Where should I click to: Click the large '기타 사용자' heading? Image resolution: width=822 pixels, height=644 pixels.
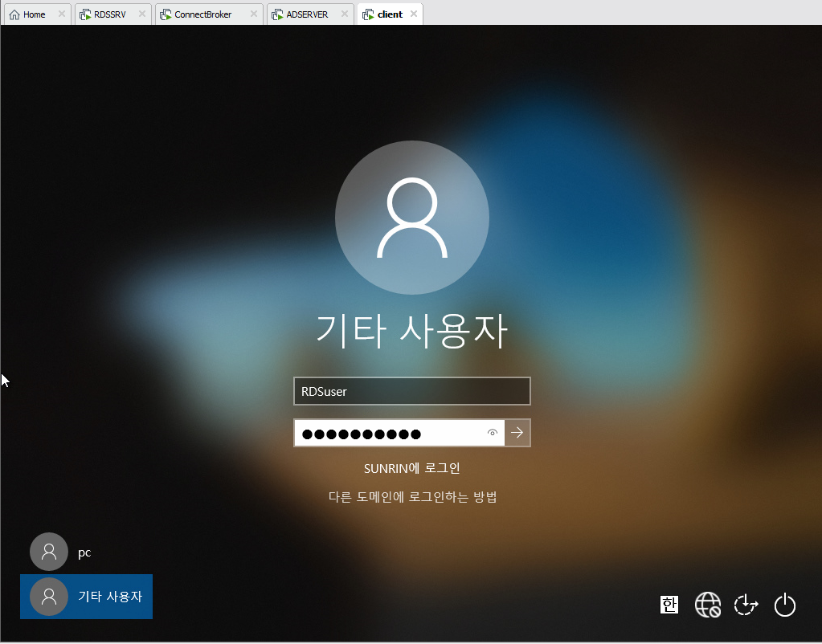[412, 331]
